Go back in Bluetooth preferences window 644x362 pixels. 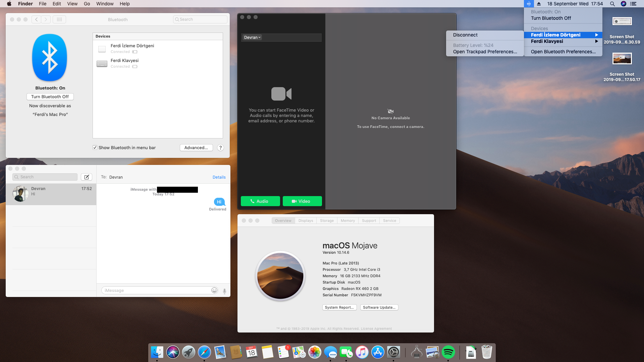(x=37, y=19)
